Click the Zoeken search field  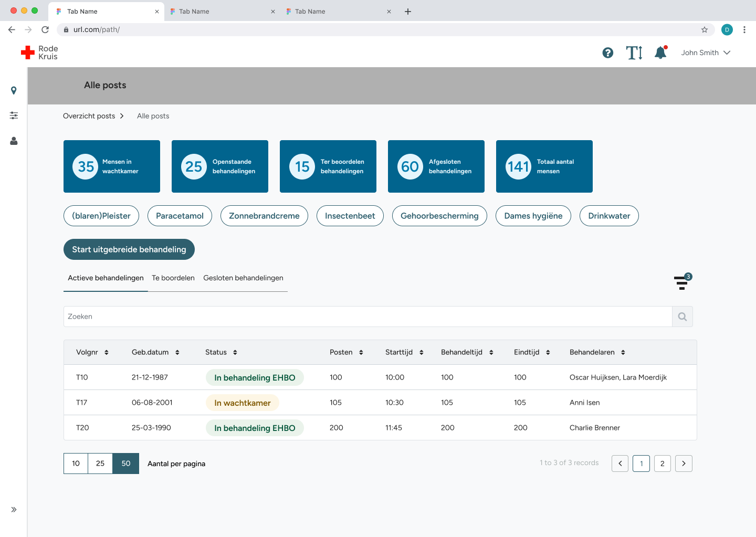coord(367,317)
